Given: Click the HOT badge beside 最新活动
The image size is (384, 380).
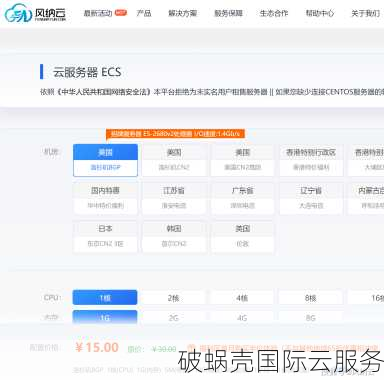Looking at the screenshot, I should [121, 13].
